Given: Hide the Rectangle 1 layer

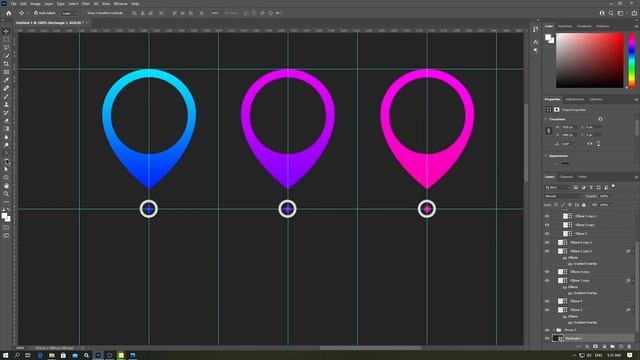Looking at the screenshot, I should (x=547, y=338).
